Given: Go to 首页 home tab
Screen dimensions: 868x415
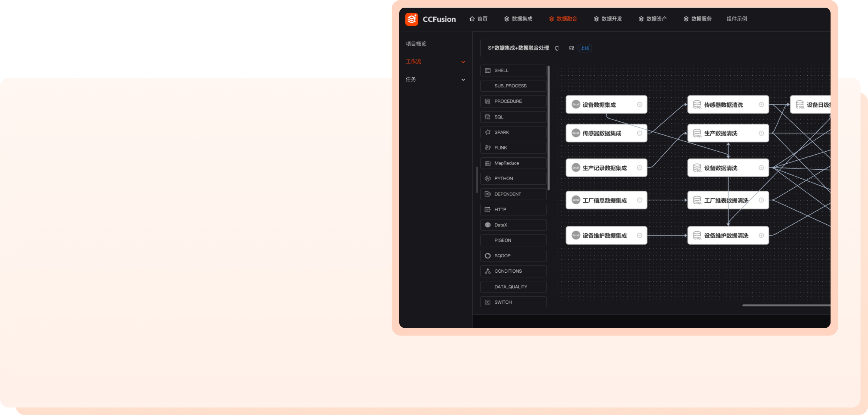Looking at the screenshot, I should click(479, 19).
